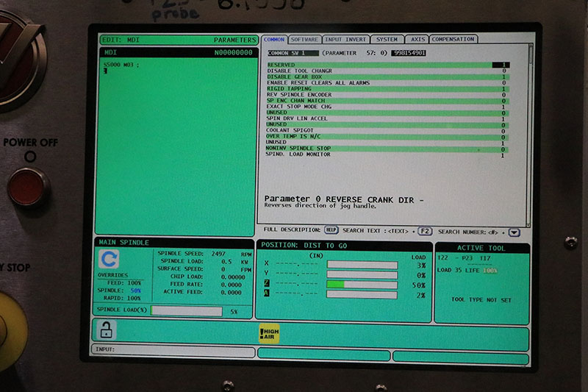Click the Y axis load bar
588x392 pixels.
(x=362, y=275)
